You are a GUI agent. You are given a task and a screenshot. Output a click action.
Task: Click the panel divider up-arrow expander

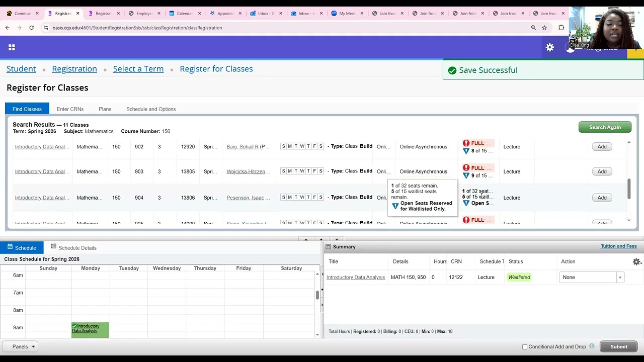[x=306, y=239]
